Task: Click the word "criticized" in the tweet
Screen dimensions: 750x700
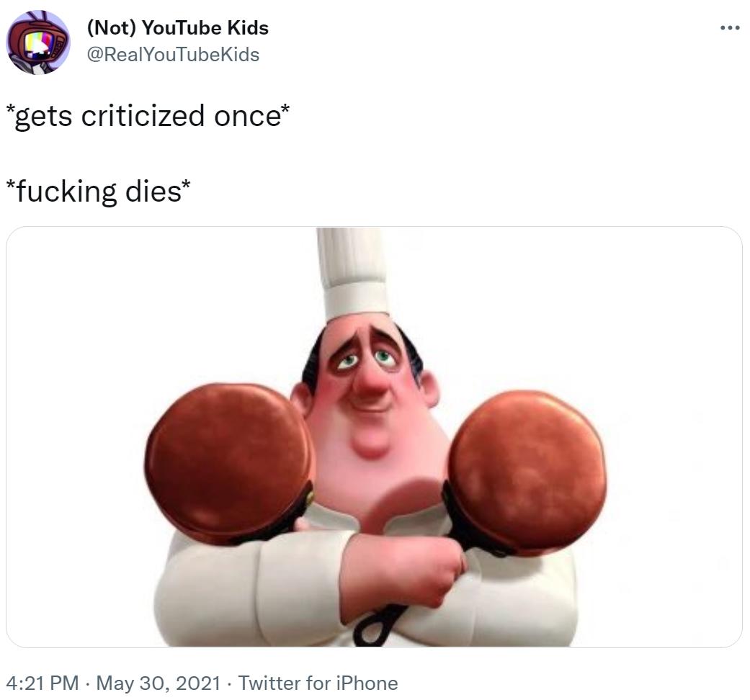Action: tap(143, 115)
